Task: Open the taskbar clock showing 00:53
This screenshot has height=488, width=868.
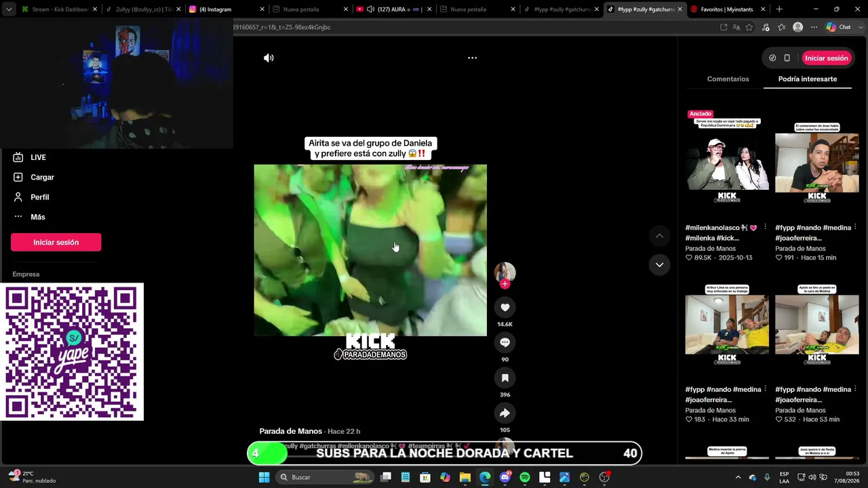Action: pyautogui.click(x=847, y=477)
